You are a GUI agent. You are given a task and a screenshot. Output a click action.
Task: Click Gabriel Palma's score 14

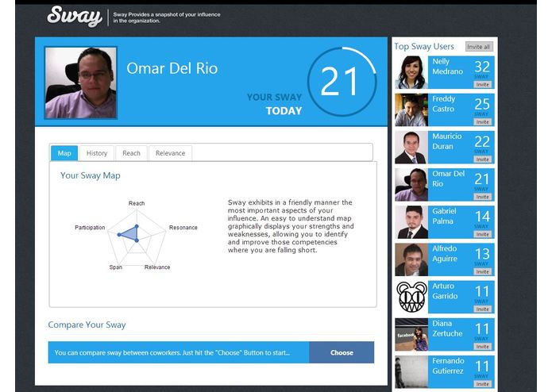482,217
